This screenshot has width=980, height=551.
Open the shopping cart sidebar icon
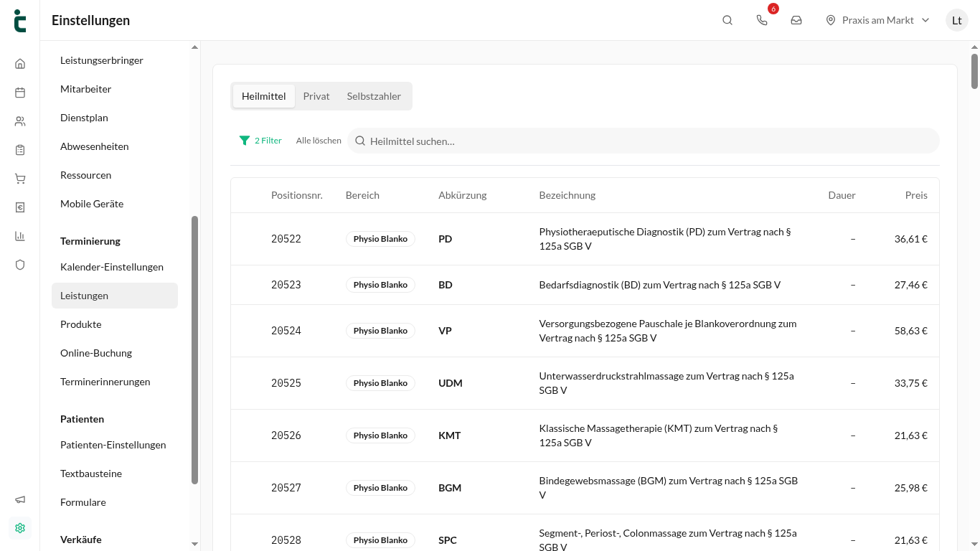pyautogui.click(x=20, y=179)
